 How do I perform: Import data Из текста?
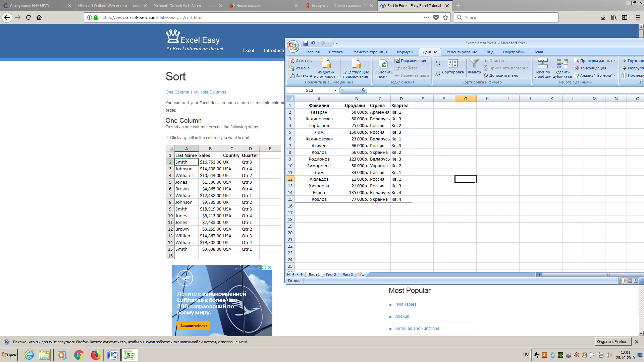301,75
